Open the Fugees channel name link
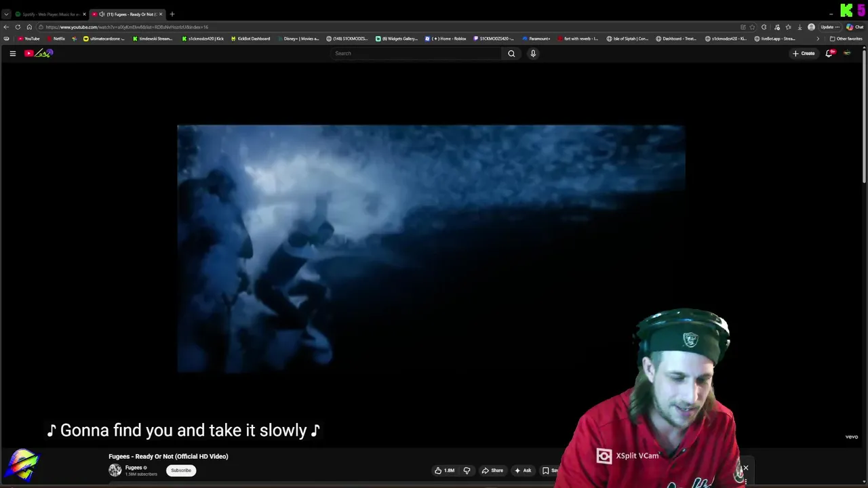The image size is (868, 488). pyautogui.click(x=134, y=468)
